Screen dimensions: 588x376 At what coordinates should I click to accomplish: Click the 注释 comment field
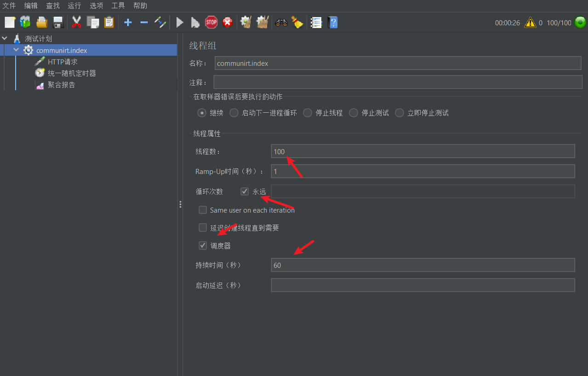(398, 82)
